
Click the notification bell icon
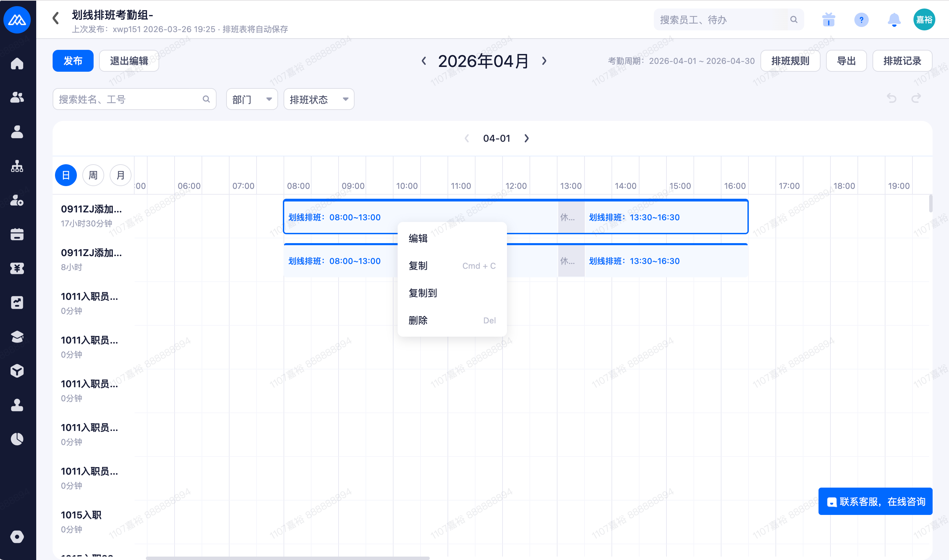tap(894, 19)
